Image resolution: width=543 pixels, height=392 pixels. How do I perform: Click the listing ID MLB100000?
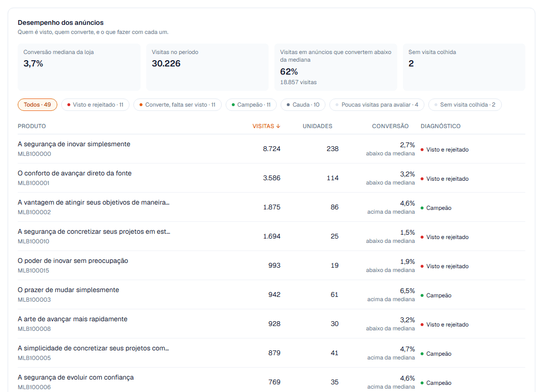[34, 154]
